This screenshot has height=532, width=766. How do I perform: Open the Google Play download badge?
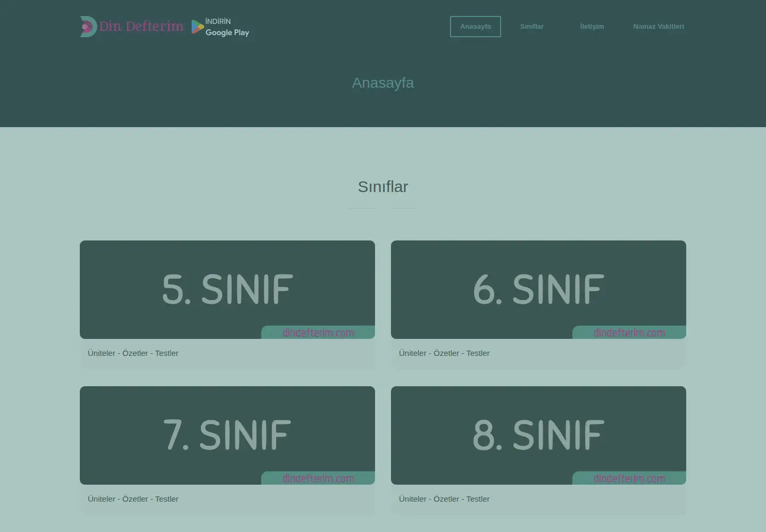(x=220, y=27)
